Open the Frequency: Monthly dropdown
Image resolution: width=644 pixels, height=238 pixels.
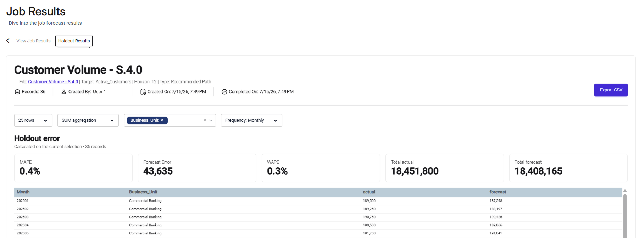click(x=251, y=120)
